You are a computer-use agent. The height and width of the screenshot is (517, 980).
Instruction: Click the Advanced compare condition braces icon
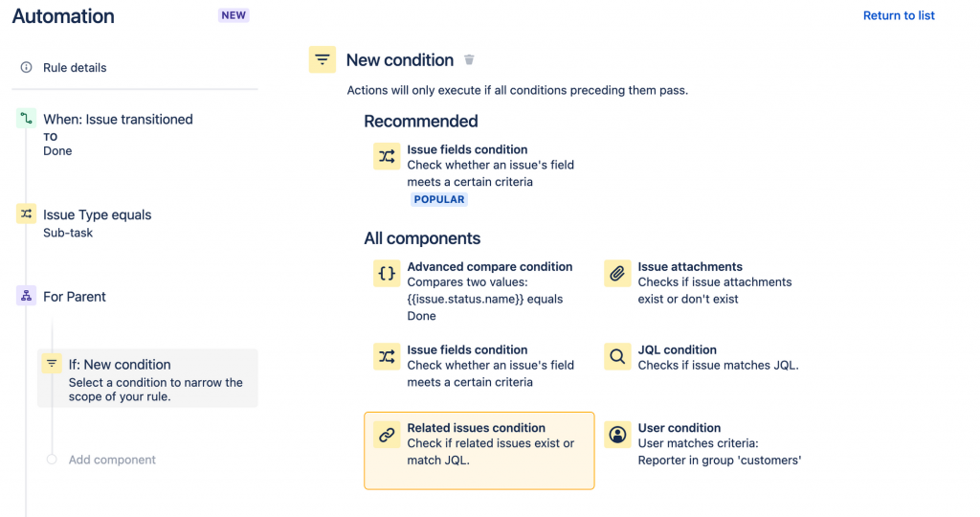point(387,274)
